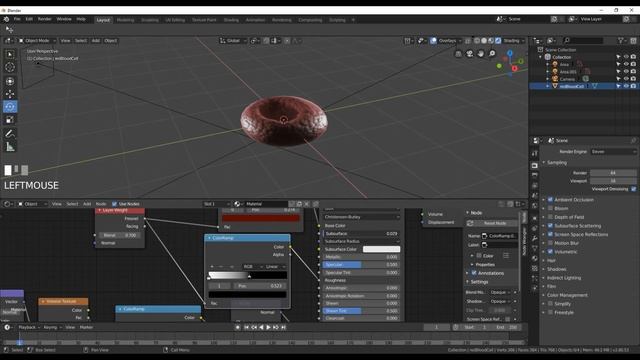
Task: Click the Render samples field
Action: [x=613, y=173]
